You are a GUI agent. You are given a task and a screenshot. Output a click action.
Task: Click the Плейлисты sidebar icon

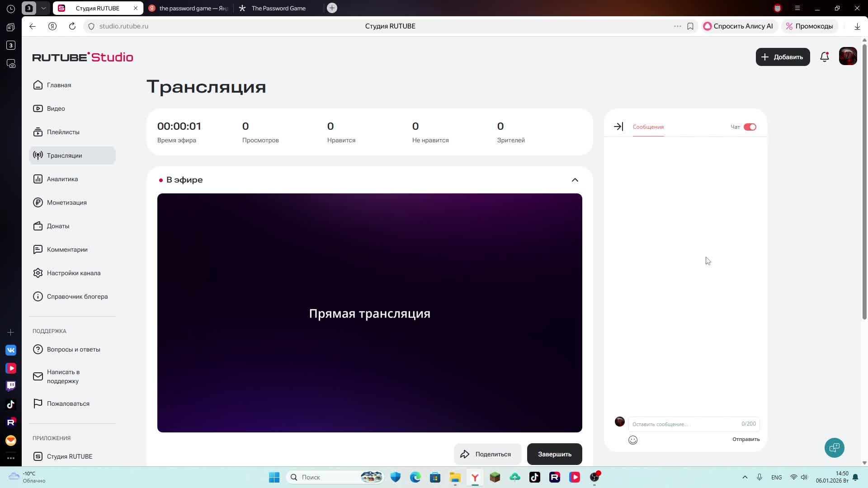[38, 132]
